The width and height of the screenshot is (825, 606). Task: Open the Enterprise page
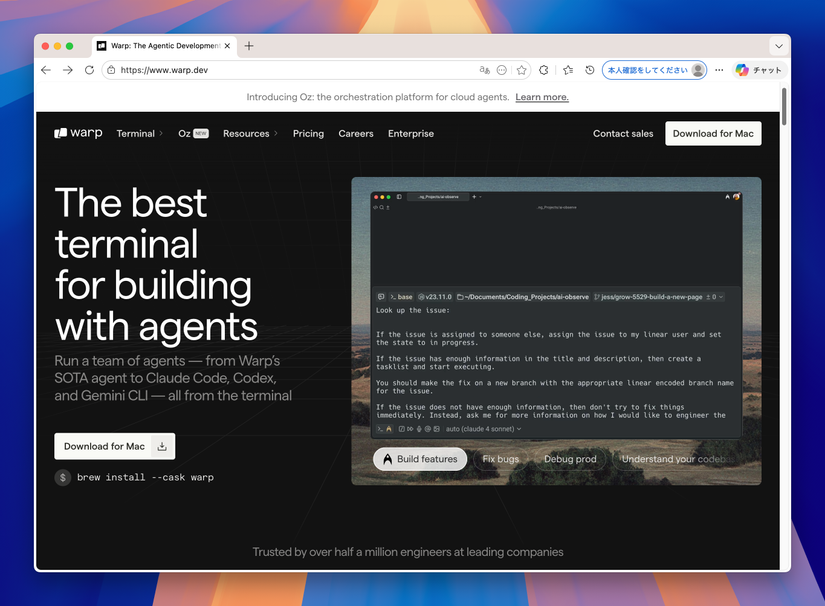[411, 134]
